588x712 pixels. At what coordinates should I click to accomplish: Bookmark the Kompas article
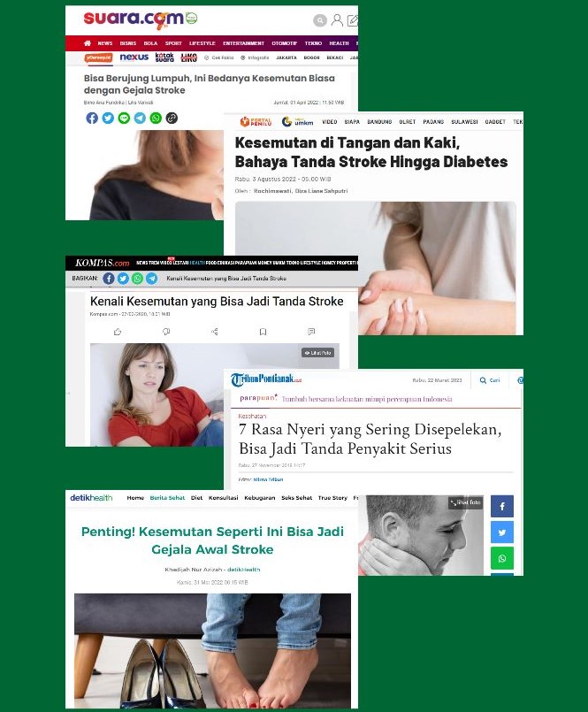pyautogui.click(x=263, y=332)
